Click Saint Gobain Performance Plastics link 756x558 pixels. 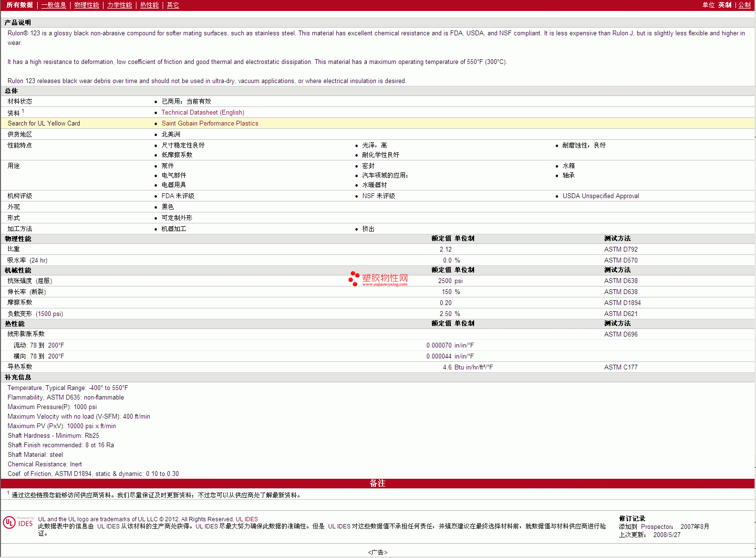(x=210, y=124)
